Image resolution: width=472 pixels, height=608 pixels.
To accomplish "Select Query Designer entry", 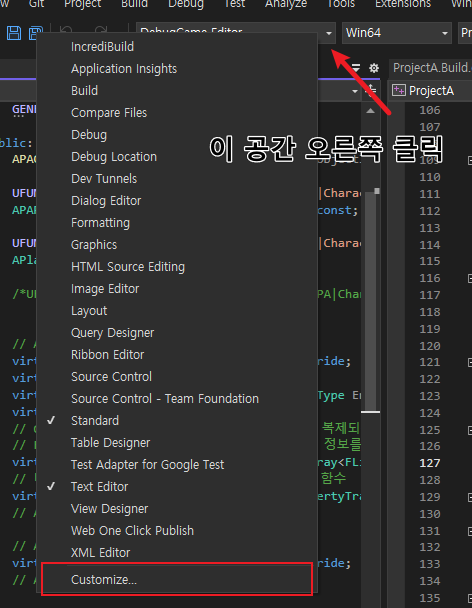I will pos(177,333).
